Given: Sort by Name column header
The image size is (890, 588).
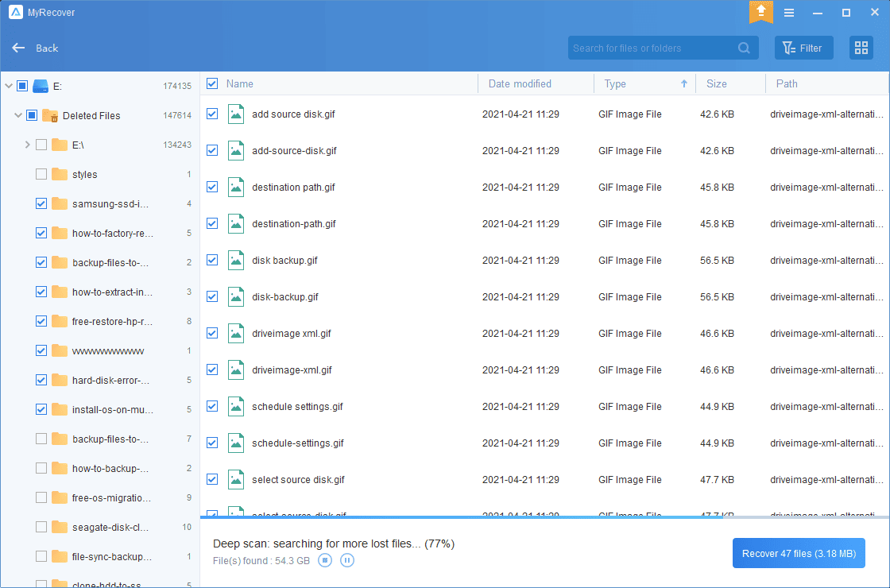Looking at the screenshot, I should [x=239, y=83].
